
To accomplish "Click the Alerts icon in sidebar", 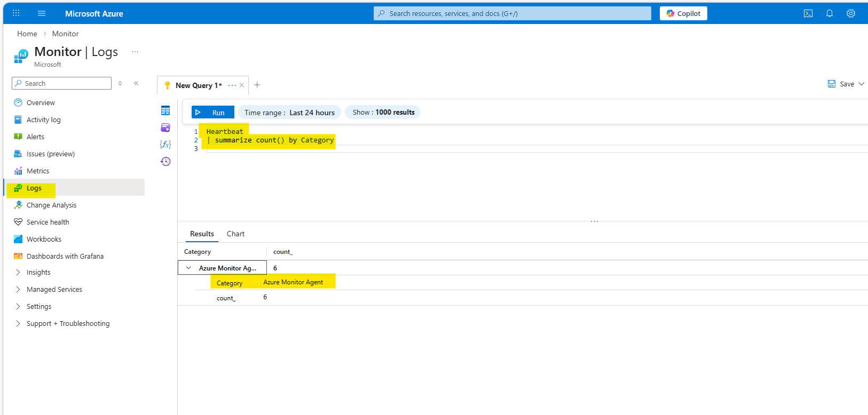I will click(x=18, y=137).
